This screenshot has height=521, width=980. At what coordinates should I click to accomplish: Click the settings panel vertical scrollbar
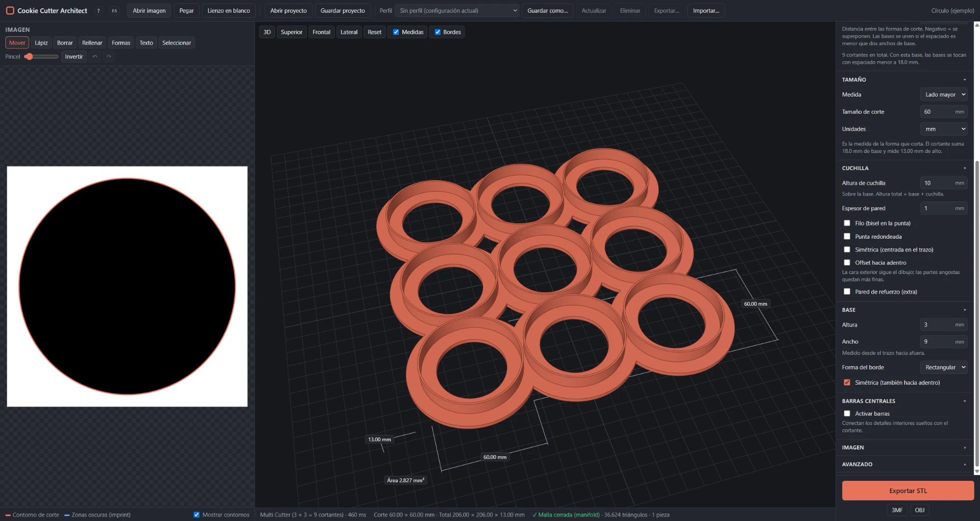[x=977, y=314]
